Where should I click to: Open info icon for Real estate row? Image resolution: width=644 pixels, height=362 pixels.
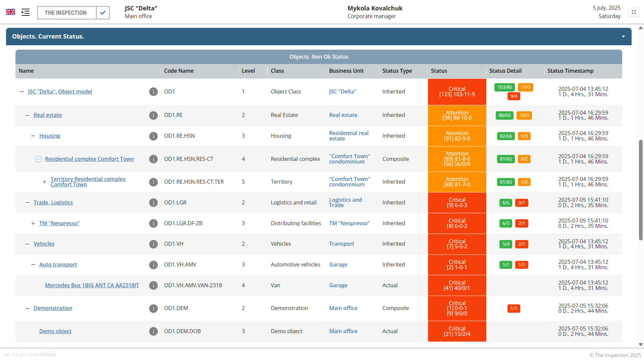[x=153, y=115]
